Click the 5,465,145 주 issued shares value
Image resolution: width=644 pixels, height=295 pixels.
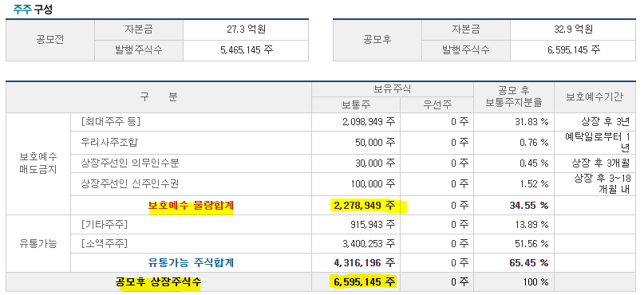pyautogui.click(x=247, y=50)
